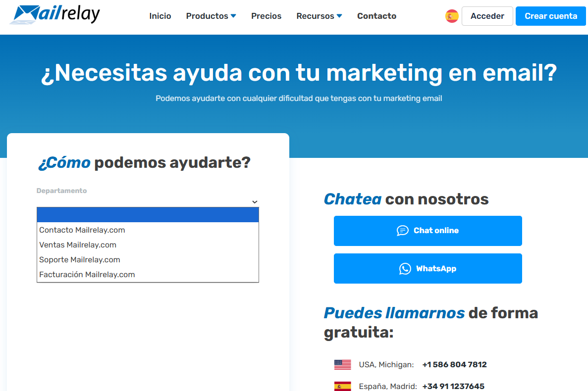
Task: Open Contacto in the top navigation
Action: pyautogui.click(x=376, y=16)
